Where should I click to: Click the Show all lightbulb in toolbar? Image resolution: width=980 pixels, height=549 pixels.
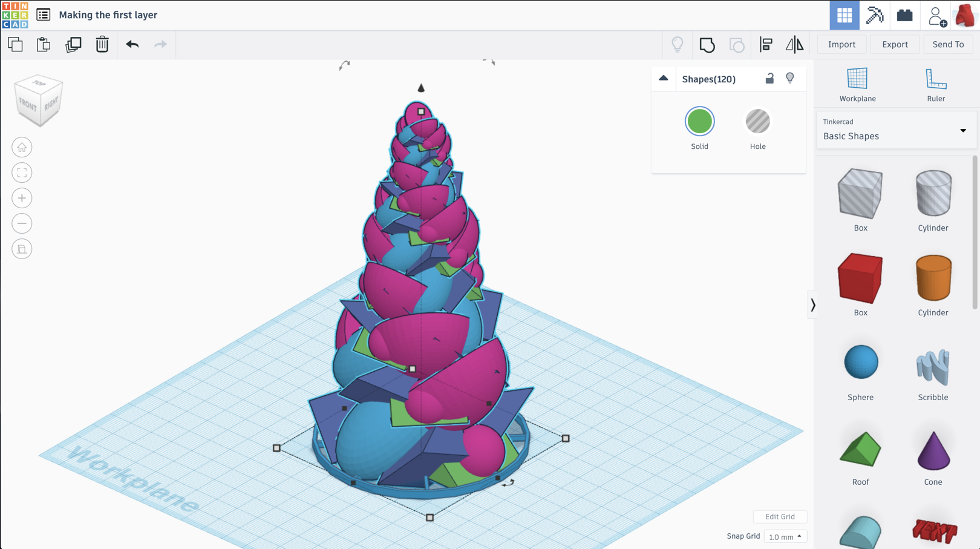coord(678,44)
